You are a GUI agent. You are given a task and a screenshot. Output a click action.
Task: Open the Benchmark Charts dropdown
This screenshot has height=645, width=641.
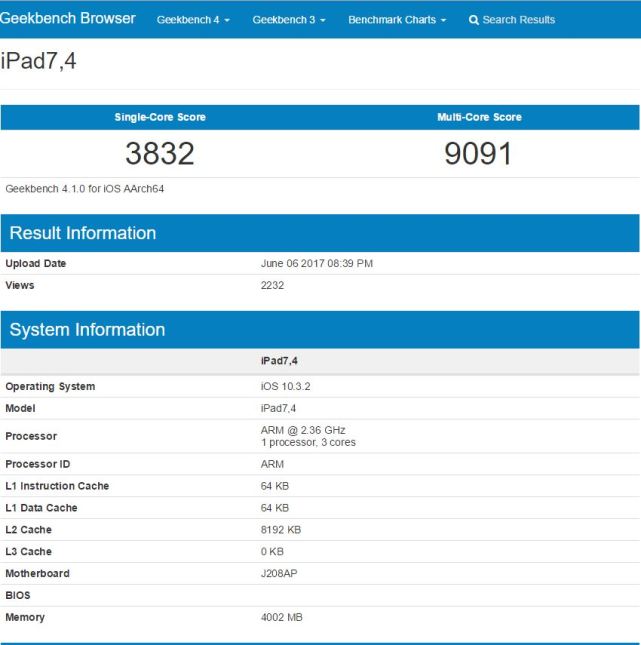[397, 20]
